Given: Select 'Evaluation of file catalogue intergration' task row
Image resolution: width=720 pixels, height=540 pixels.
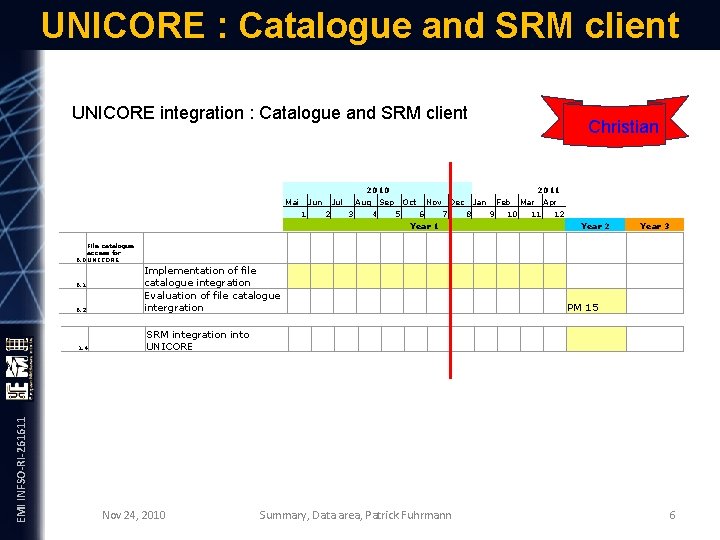Looking at the screenshot, I should tap(371, 301).
